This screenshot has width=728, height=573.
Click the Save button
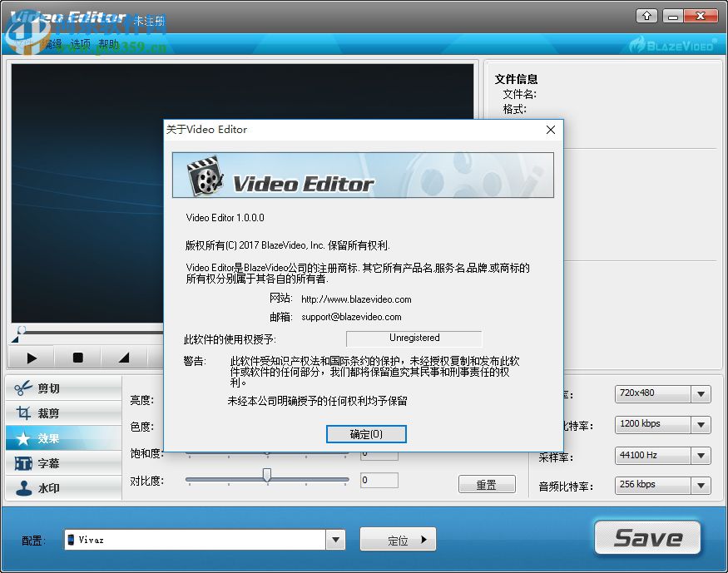(x=648, y=537)
